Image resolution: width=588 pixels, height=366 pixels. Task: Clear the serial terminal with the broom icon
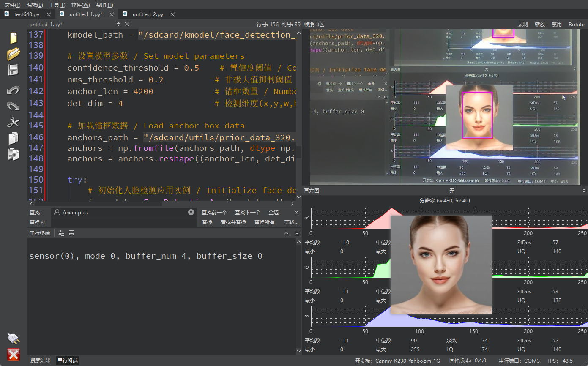coord(62,233)
